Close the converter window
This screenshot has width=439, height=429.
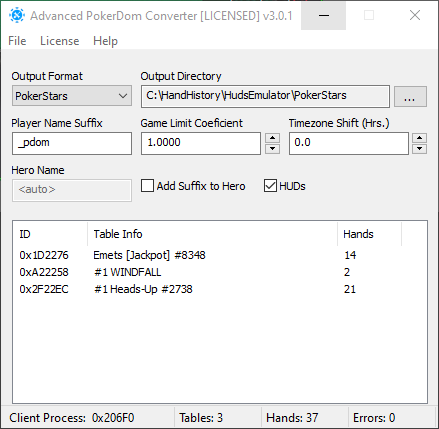tap(415, 15)
